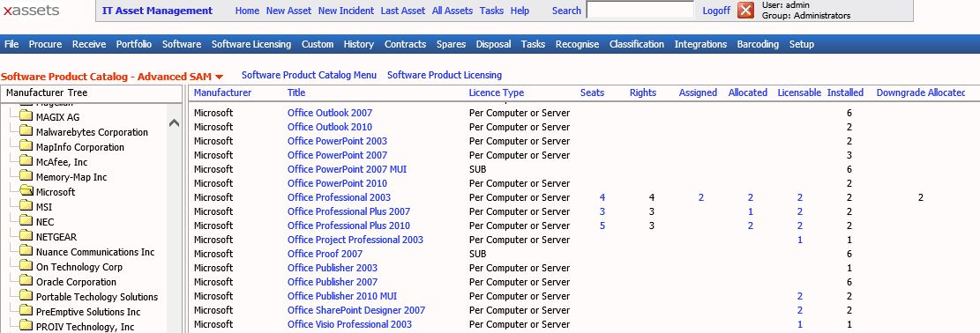Click the Last Asset link
The width and height of the screenshot is (980, 333).
point(402,11)
